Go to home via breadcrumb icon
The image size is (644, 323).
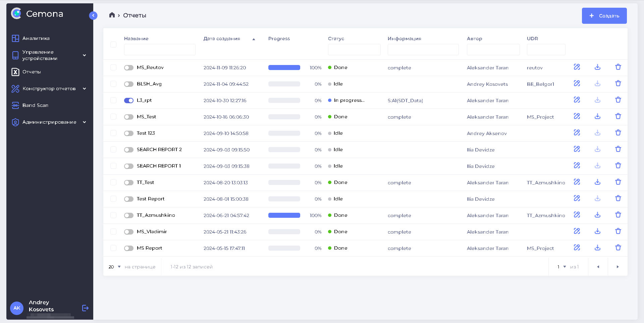(112, 15)
